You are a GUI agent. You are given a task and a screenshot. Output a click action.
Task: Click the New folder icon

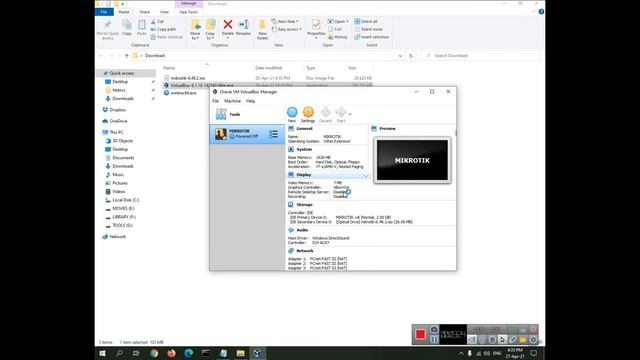[262, 25]
